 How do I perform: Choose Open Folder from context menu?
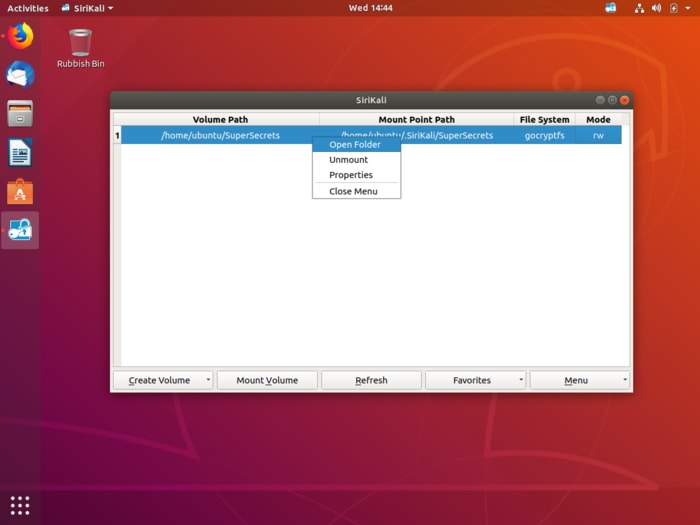[356, 145]
